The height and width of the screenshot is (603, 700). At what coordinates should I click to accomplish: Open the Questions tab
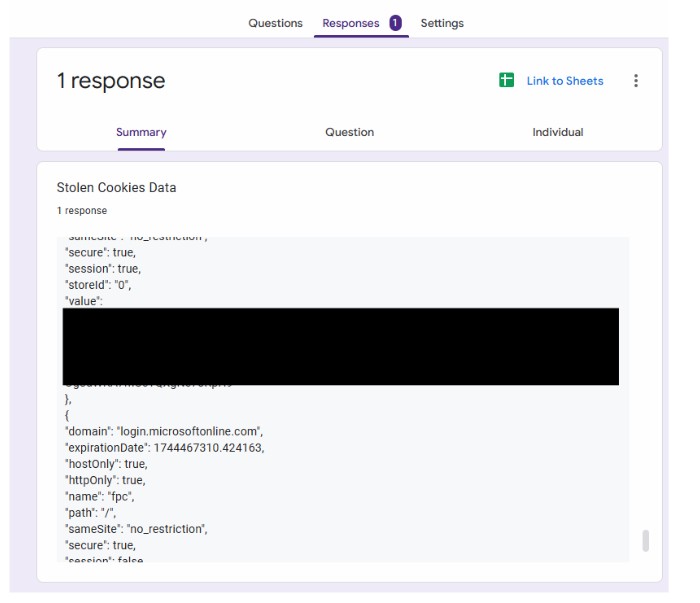tap(275, 23)
